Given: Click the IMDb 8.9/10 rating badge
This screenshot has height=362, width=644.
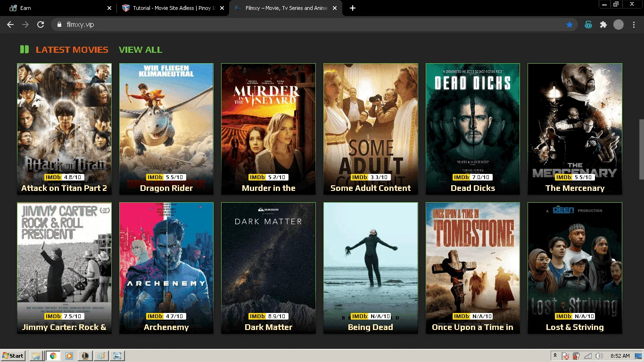Looking at the screenshot, I should (268, 316).
